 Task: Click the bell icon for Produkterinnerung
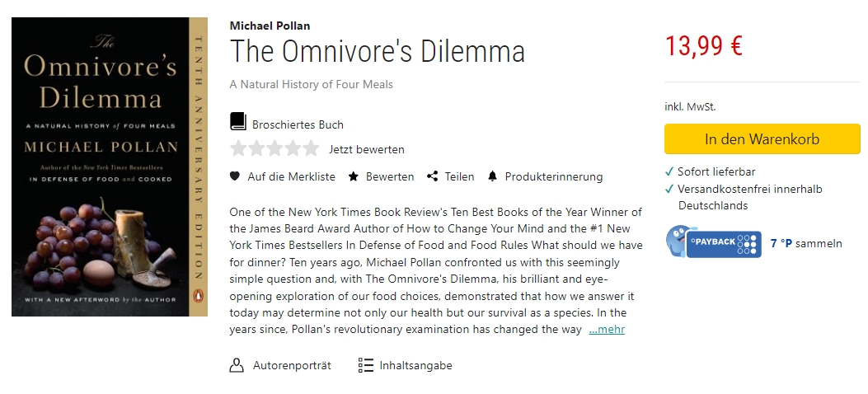493,176
